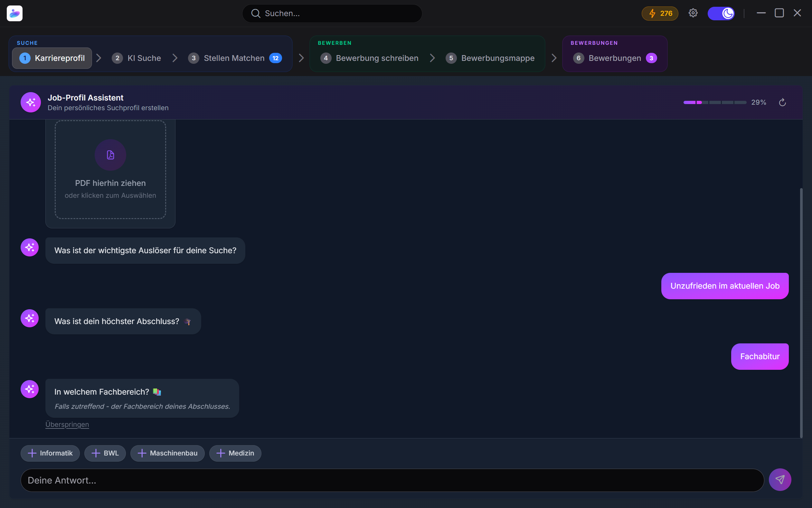Viewport: 812px width, 508px height.
Task: Click the Bewerbungen count badge 3
Action: pos(651,58)
